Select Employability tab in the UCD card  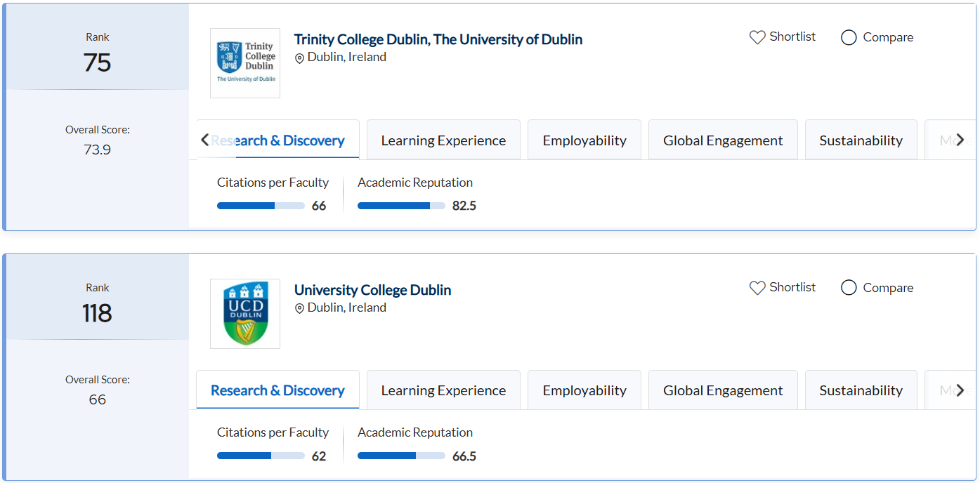pos(584,390)
